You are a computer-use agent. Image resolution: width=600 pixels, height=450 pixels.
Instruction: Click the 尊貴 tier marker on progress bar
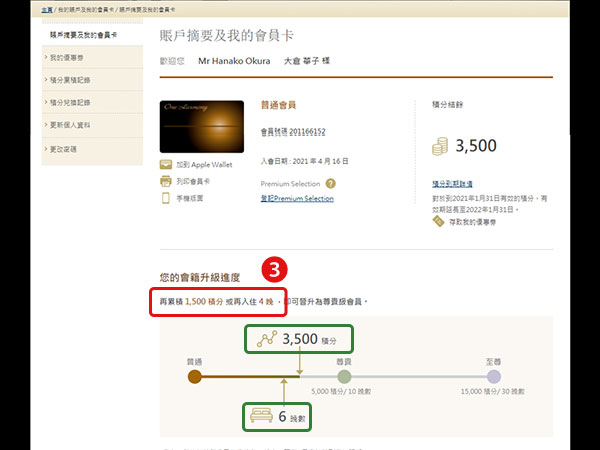click(x=344, y=376)
